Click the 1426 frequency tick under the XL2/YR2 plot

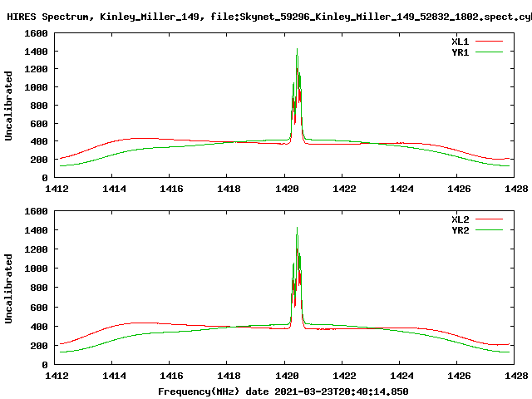[459, 376]
